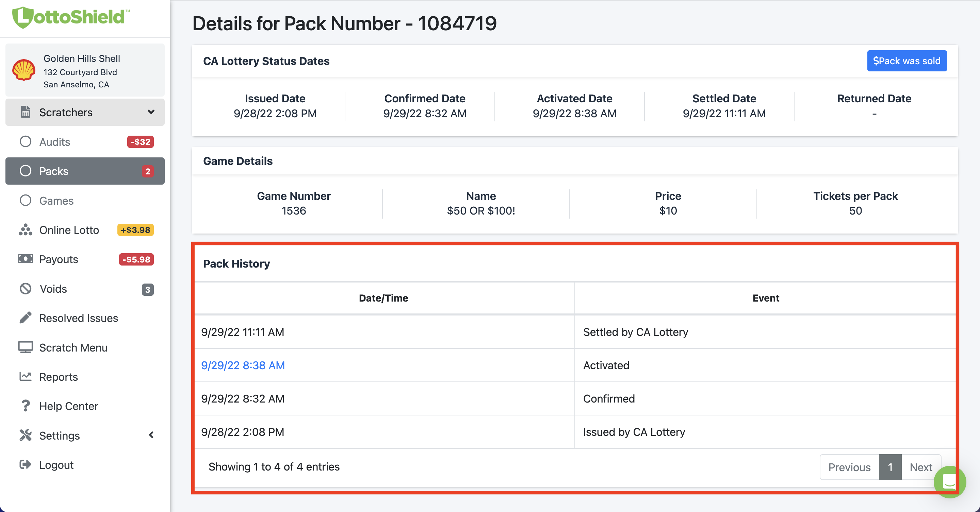The image size is (980, 512).
Task: Click the Scratch Menu monitor icon
Action: (26, 347)
